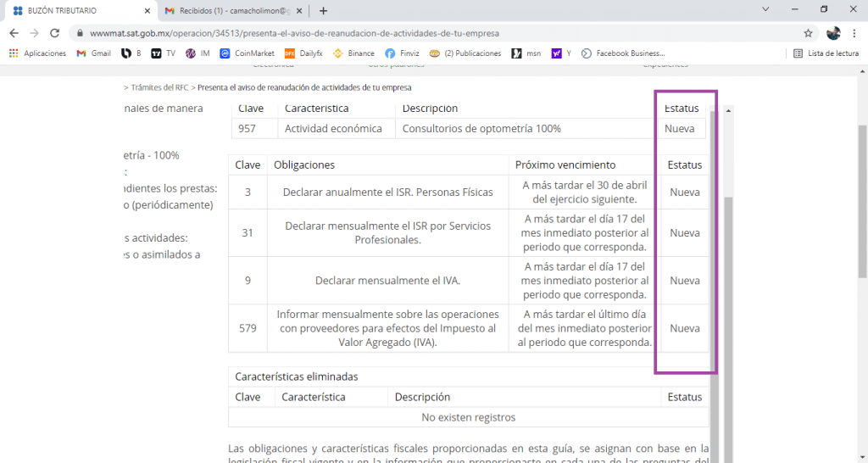Switch to the BUZÓN TRIBUTARIO tab

tap(82, 10)
